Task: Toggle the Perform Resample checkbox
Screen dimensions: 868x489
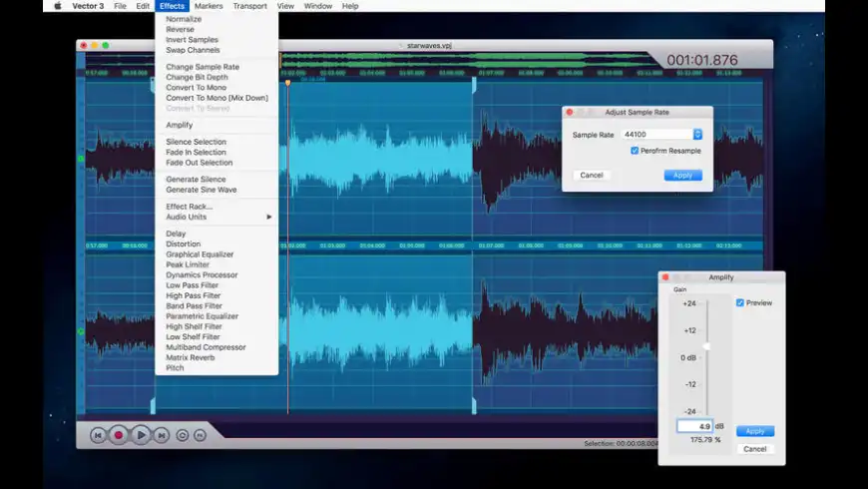Action: pyautogui.click(x=635, y=151)
